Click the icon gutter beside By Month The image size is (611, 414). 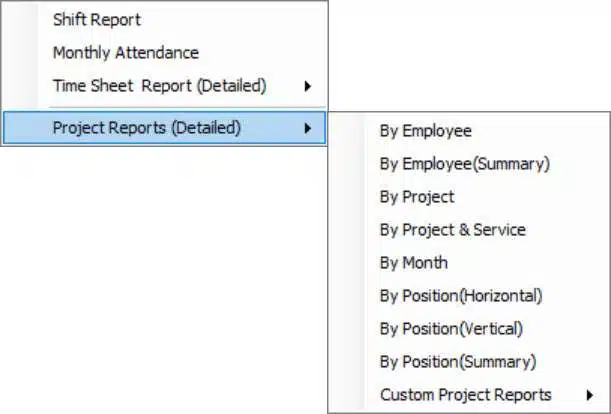coord(347,263)
